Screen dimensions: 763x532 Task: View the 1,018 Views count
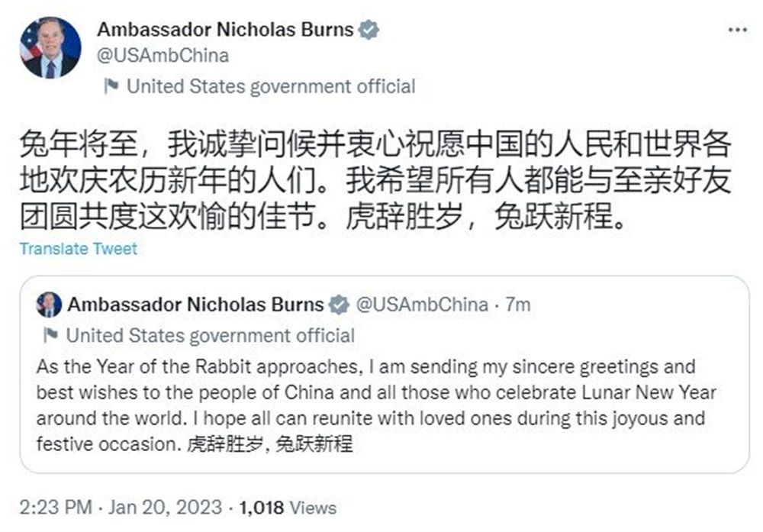(287, 508)
